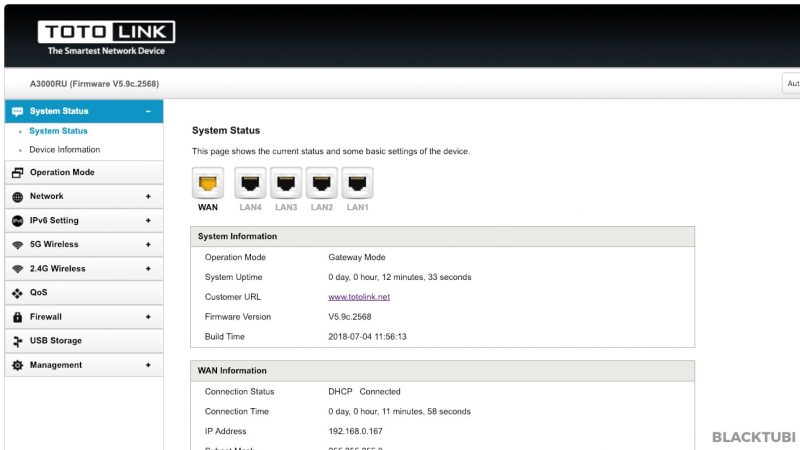The height and width of the screenshot is (450, 800).
Task: Click the LAN1 label text
Action: point(358,208)
